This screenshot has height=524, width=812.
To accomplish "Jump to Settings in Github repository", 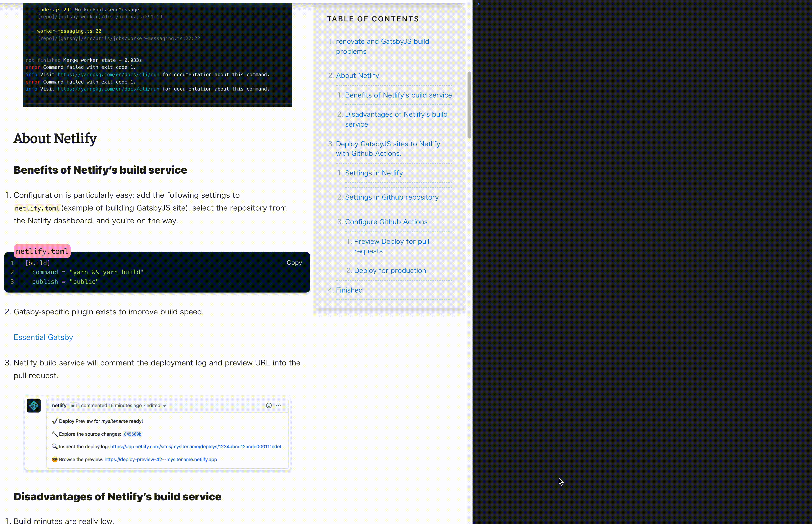I will click(x=392, y=197).
